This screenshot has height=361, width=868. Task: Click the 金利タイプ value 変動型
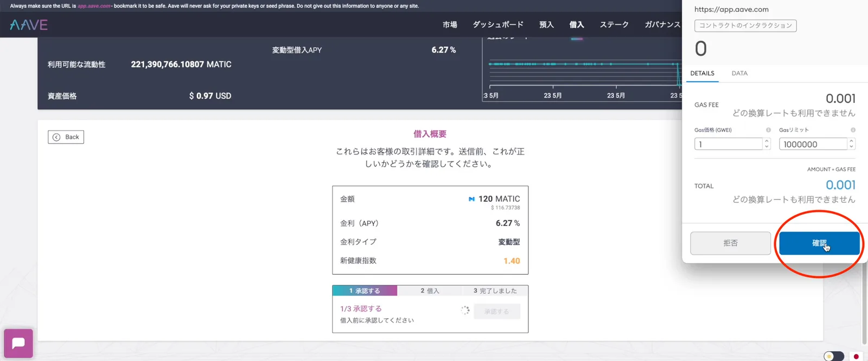tap(509, 242)
